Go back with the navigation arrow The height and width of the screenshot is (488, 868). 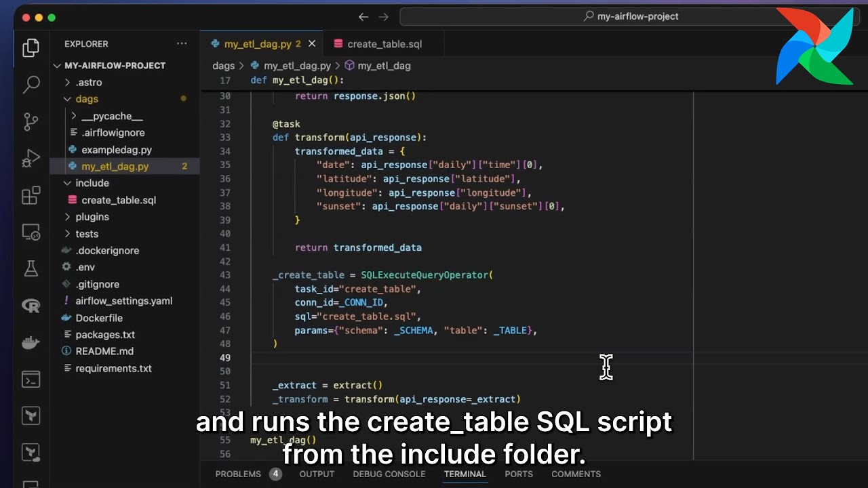click(x=363, y=17)
